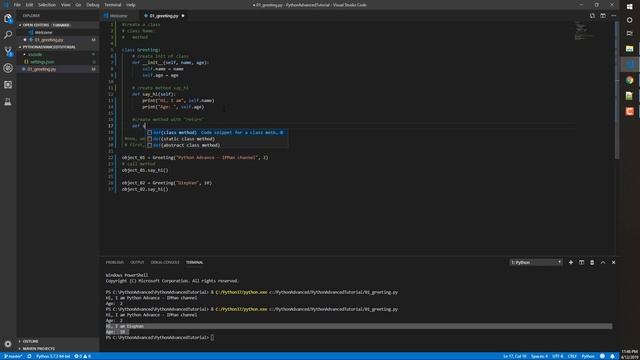This screenshot has width=640, height=360.
Task: Open notifications bell in status bar
Action: pos(612,356)
